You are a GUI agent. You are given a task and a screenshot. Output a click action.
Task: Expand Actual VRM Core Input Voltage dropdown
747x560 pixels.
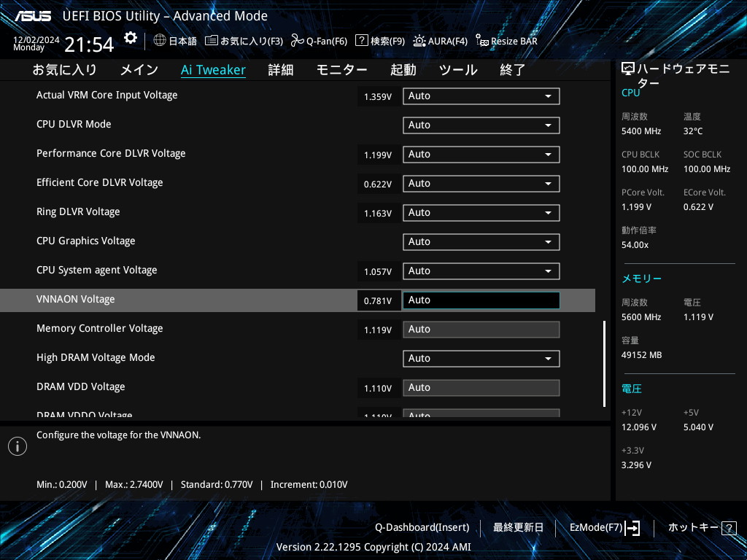click(481, 96)
